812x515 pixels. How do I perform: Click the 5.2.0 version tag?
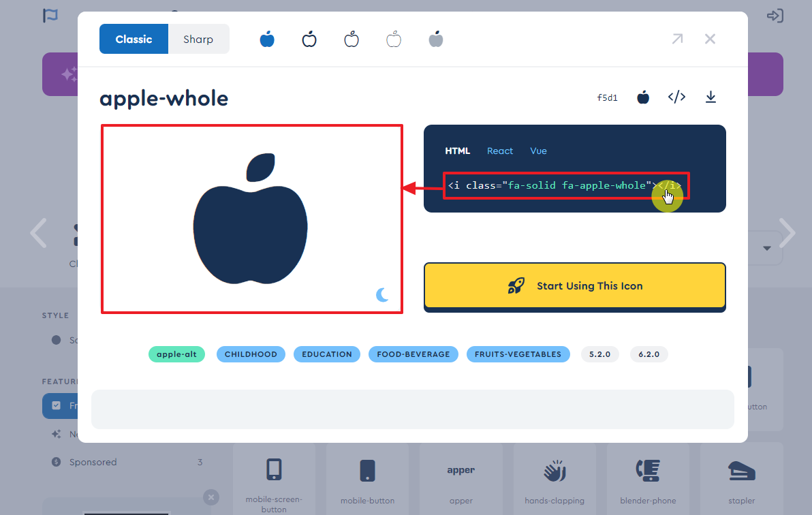tap(599, 354)
